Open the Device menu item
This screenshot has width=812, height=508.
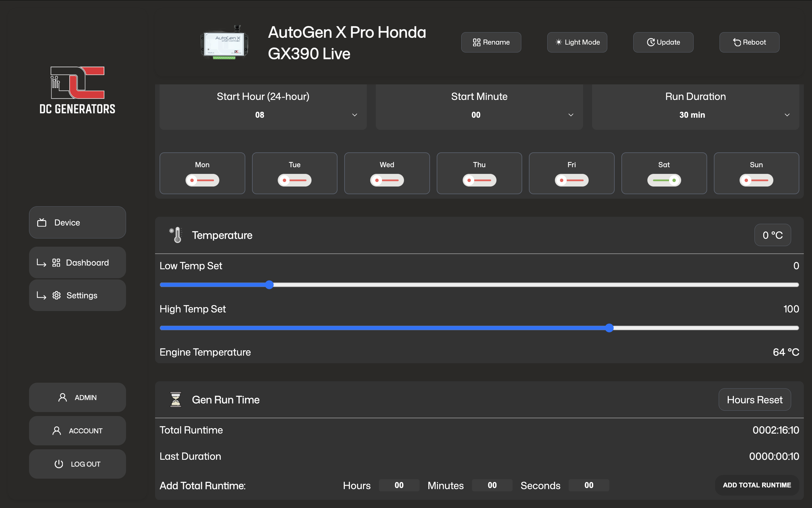tap(78, 222)
